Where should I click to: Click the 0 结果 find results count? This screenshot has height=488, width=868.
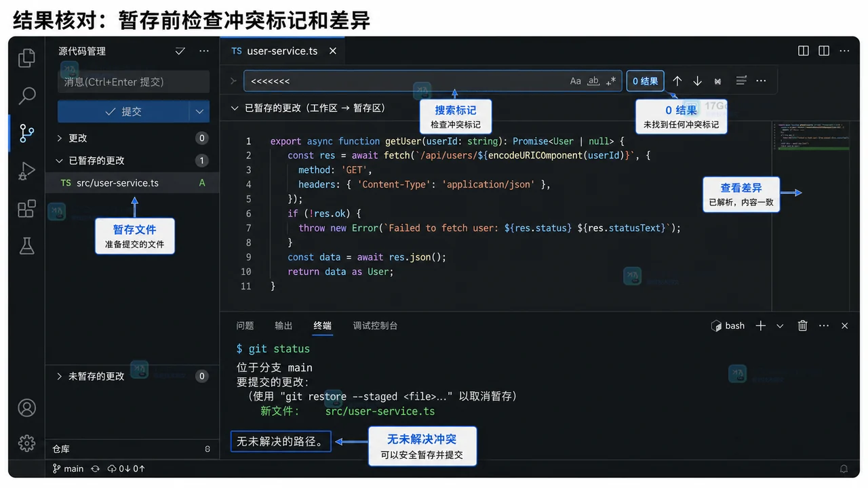click(x=645, y=81)
